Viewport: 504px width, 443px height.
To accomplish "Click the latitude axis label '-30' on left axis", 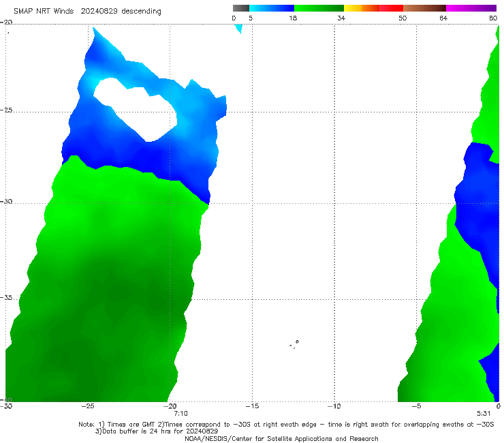I will pos(6,201).
